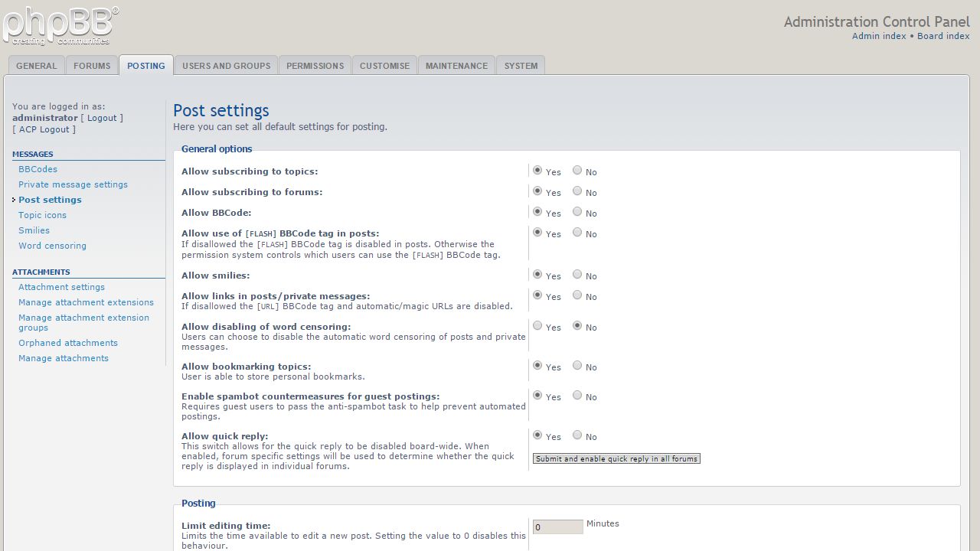The image size is (980, 551).
Task: Select Yes for Allow bookmarking topics
Action: click(537, 366)
